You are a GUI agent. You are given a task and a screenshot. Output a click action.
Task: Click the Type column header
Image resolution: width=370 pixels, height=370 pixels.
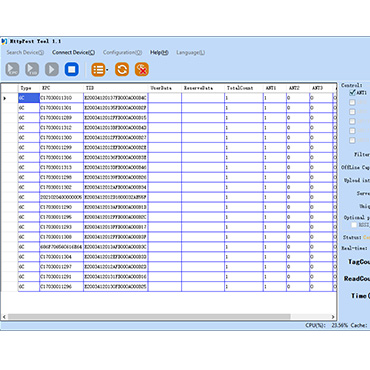[29, 88]
